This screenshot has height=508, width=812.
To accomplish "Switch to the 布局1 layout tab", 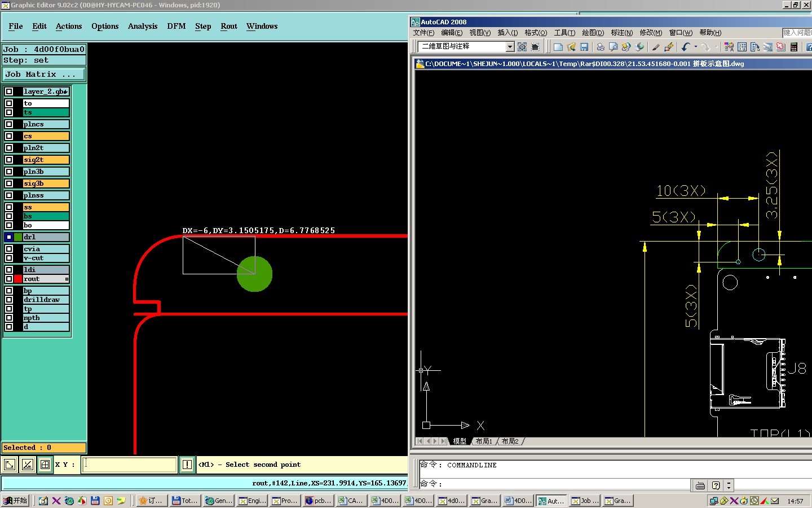I will 484,441.
